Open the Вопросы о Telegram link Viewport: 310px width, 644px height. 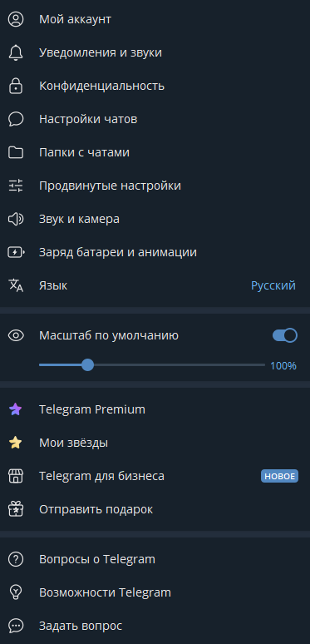tap(155, 559)
